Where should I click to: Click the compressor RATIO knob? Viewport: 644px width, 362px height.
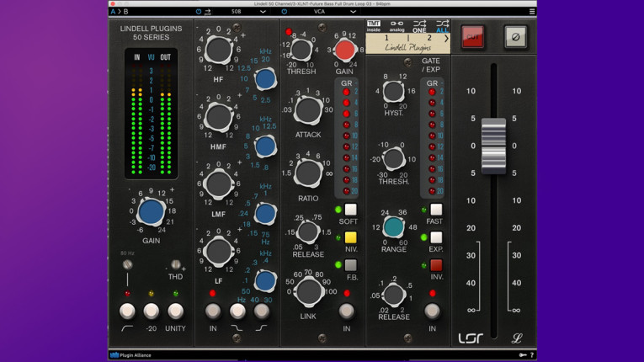[308, 173]
